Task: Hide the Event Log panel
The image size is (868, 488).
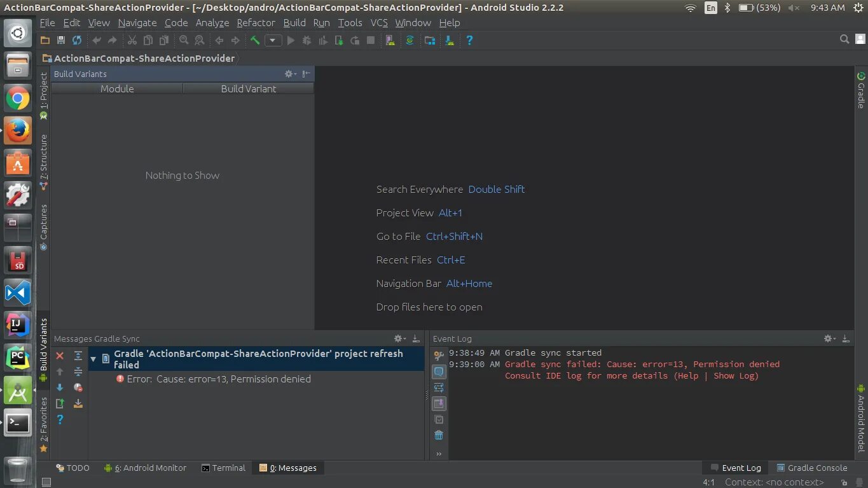Action: point(846,338)
